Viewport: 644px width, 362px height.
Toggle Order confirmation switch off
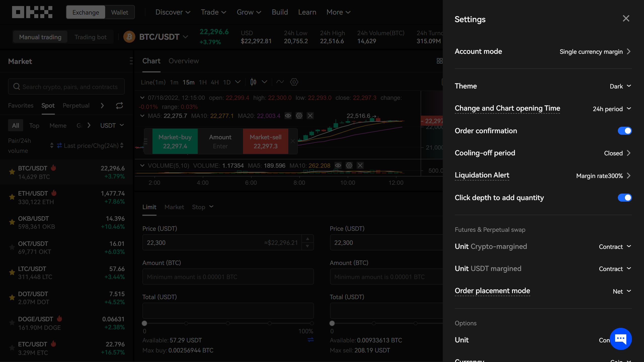click(624, 131)
